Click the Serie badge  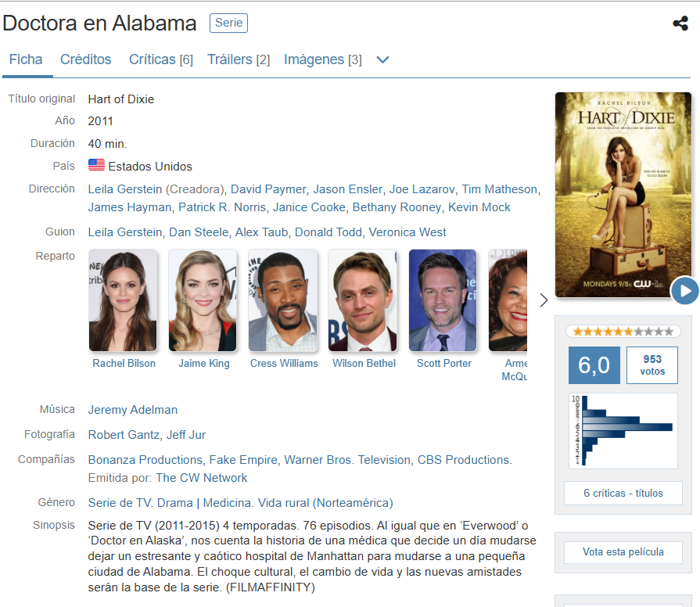228,23
